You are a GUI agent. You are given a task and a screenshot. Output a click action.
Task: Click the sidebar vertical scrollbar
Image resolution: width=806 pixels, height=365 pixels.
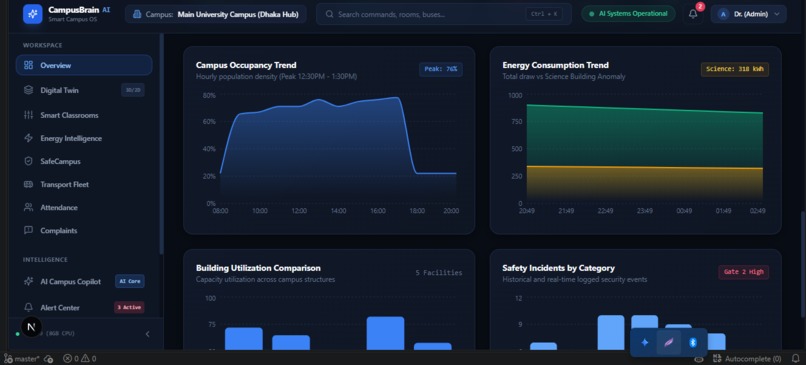click(x=161, y=144)
